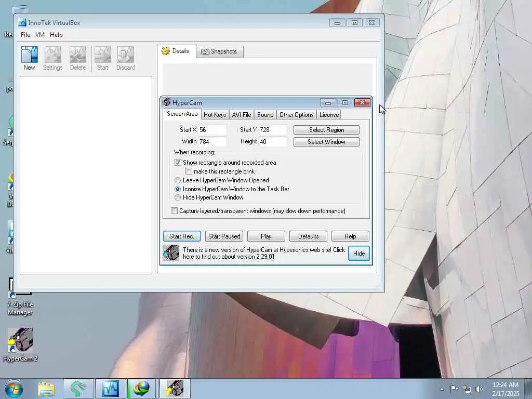This screenshot has height=399, width=532.
Task: Click the Action Center flag tray icon
Action: (x=454, y=389)
